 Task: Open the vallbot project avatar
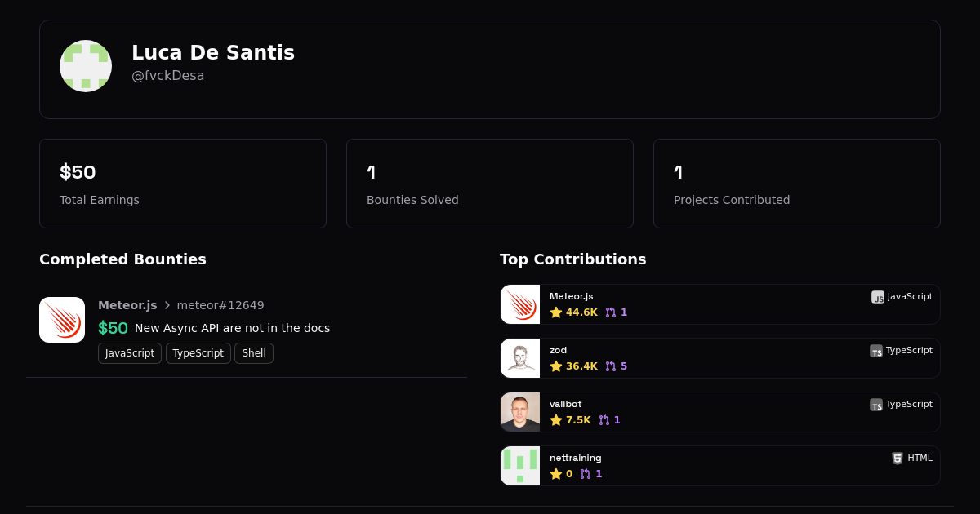click(x=520, y=412)
